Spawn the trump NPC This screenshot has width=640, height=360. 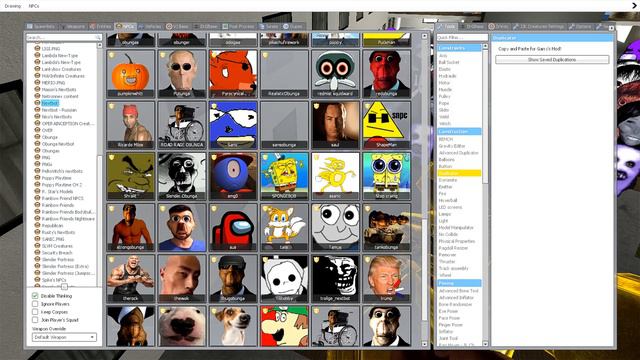pos(387,279)
